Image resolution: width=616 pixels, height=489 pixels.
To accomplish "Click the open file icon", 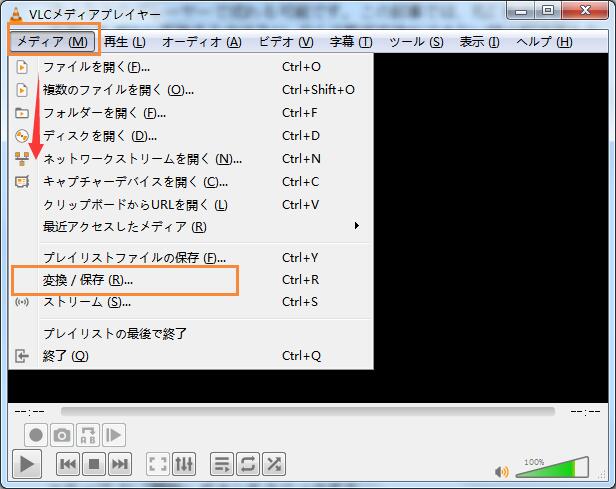I will click(22, 67).
